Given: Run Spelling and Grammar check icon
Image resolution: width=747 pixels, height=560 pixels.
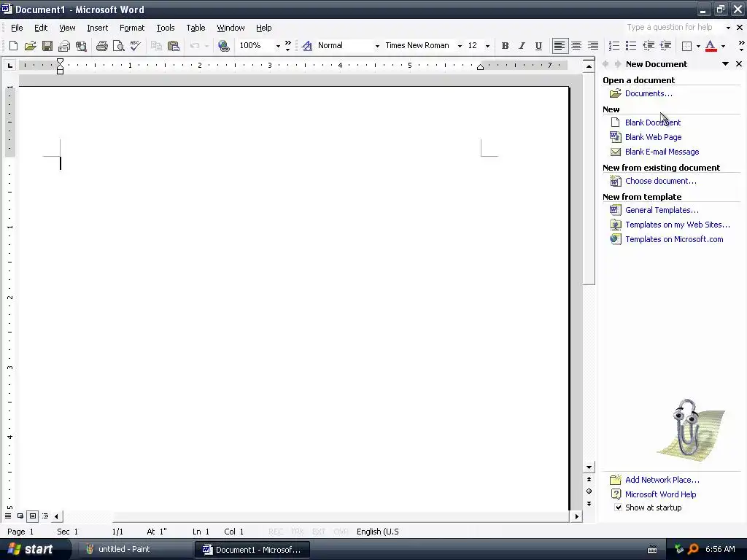Looking at the screenshot, I should [x=135, y=46].
